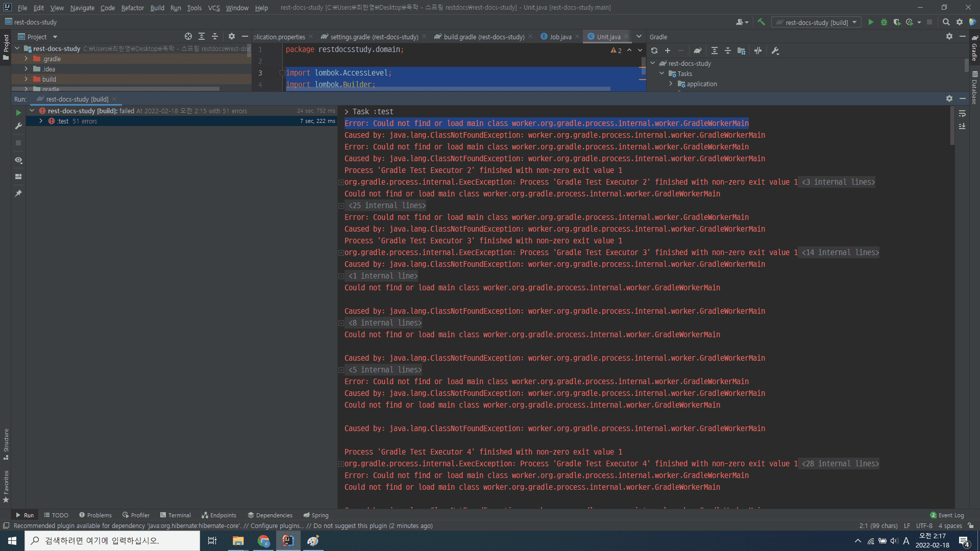Switch to build.gradle editor tab

pyautogui.click(x=483, y=37)
